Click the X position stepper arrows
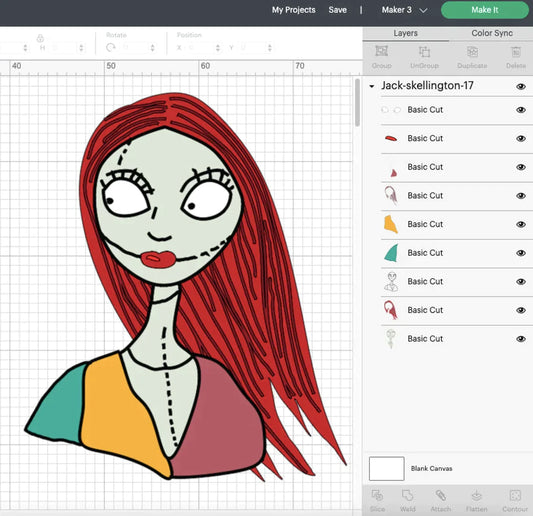533x516 pixels. [x=218, y=48]
